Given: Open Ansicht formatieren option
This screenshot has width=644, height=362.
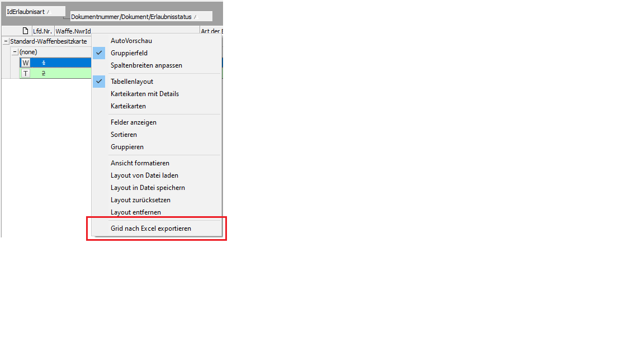Looking at the screenshot, I should coord(140,163).
